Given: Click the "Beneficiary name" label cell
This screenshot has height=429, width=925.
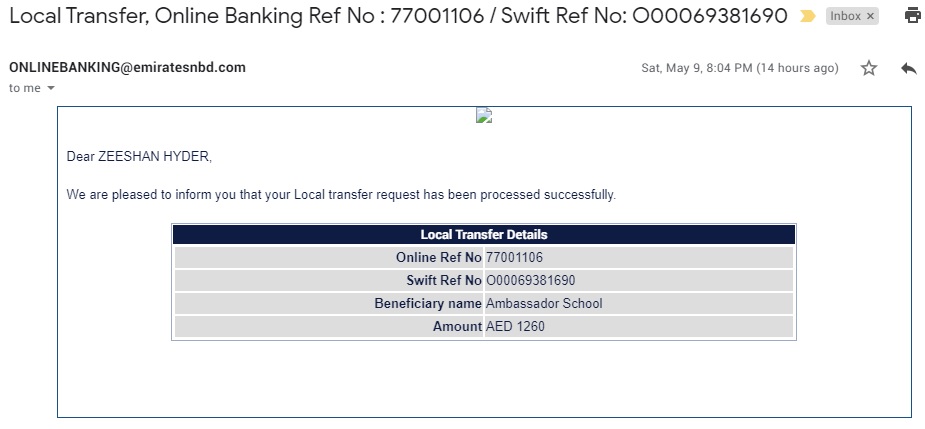Looking at the screenshot, I should coord(428,303).
